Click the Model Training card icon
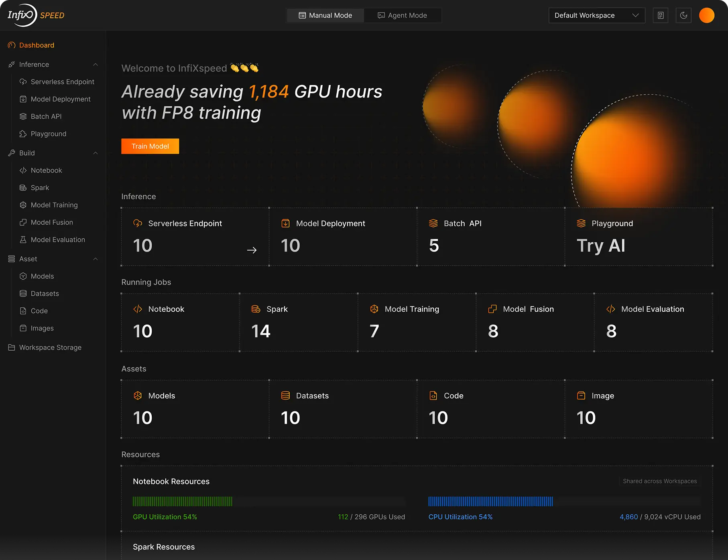The height and width of the screenshot is (560, 728). click(374, 309)
